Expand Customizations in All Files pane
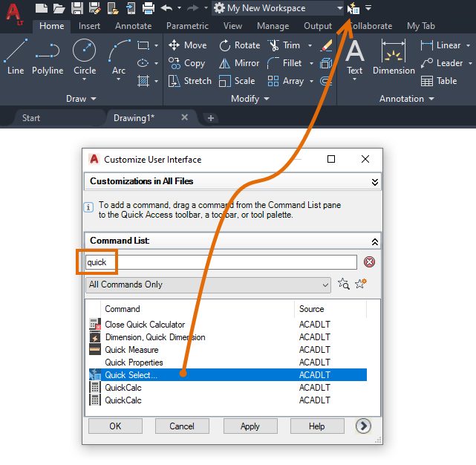 [x=375, y=182]
